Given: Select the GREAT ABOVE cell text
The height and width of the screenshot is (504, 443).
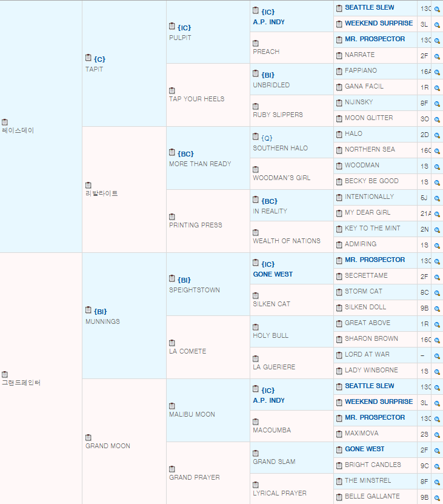Looking at the screenshot, I should click(x=367, y=323).
